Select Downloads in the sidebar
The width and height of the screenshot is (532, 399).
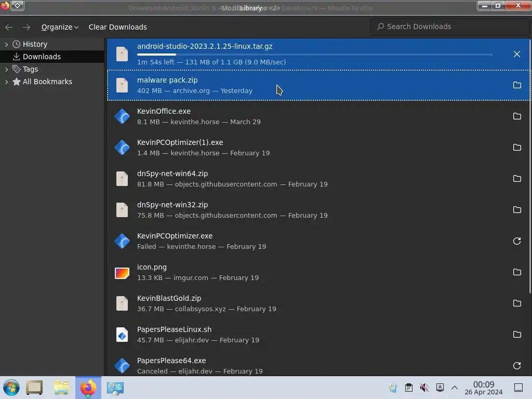tap(52, 57)
